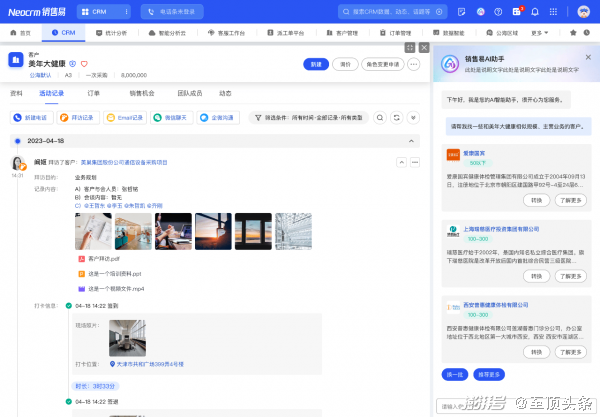Click the blue 新建 button

315,64
